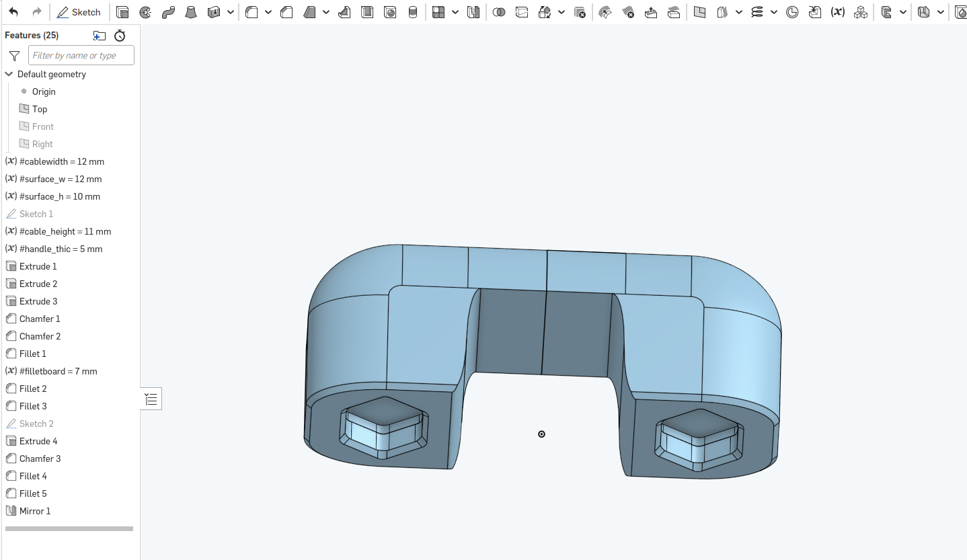Add a folder in Features list
The width and height of the screenshot is (967, 560).
[x=100, y=36]
